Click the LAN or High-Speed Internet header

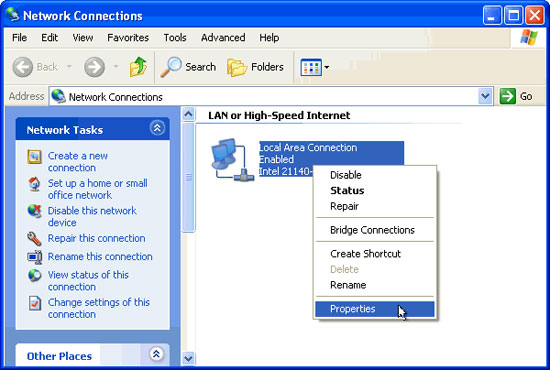point(279,115)
